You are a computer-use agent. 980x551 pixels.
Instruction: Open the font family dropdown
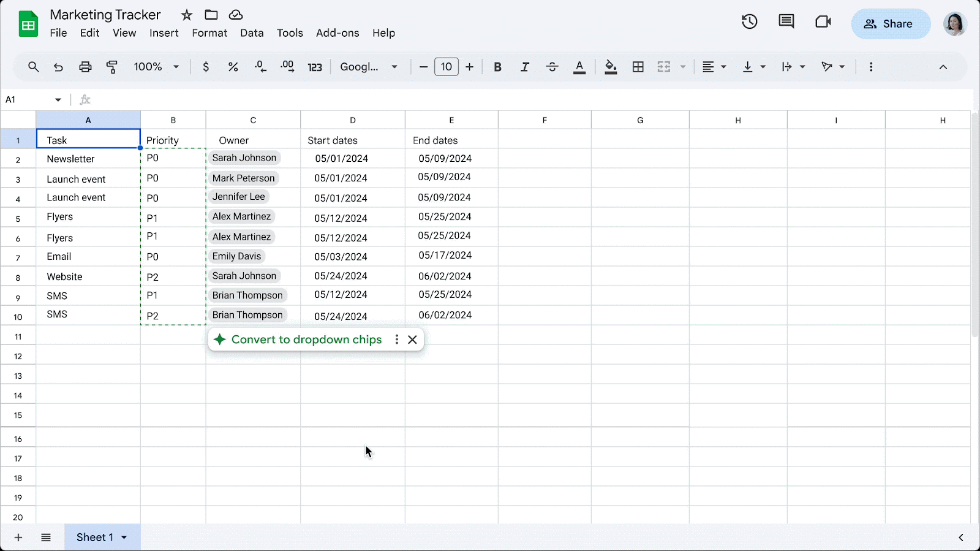click(x=369, y=67)
